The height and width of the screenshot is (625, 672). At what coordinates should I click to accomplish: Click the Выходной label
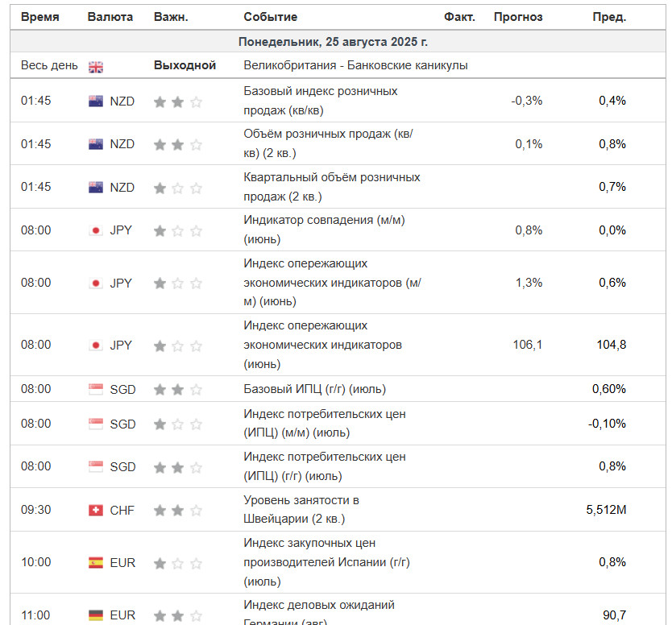pyautogui.click(x=185, y=65)
